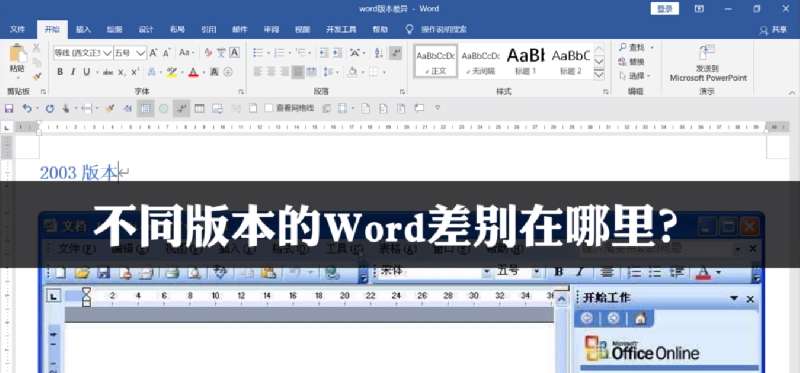Open the 开始工作 task pane dropdown arrow
This screenshot has height=373, width=800.
pyautogui.click(x=734, y=299)
